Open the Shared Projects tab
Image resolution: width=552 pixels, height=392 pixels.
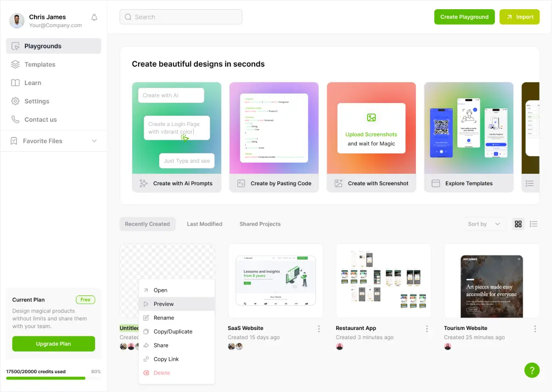260,224
